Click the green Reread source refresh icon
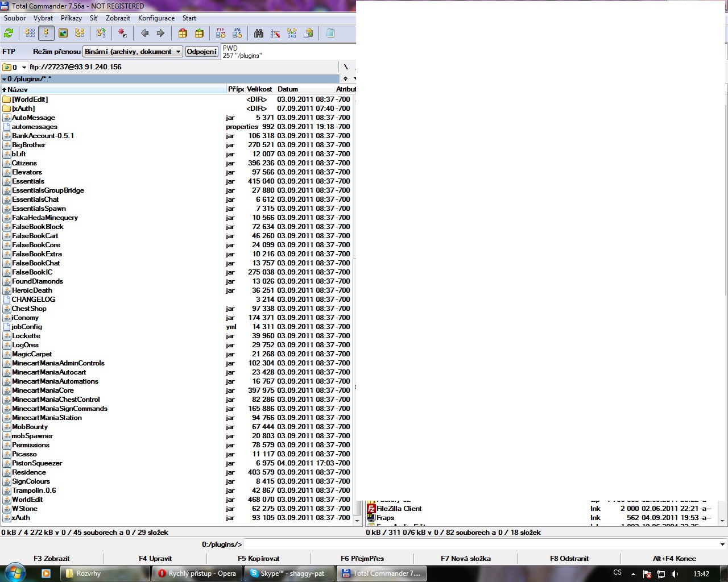The width and height of the screenshot is (728, 582). coord(9,34)
